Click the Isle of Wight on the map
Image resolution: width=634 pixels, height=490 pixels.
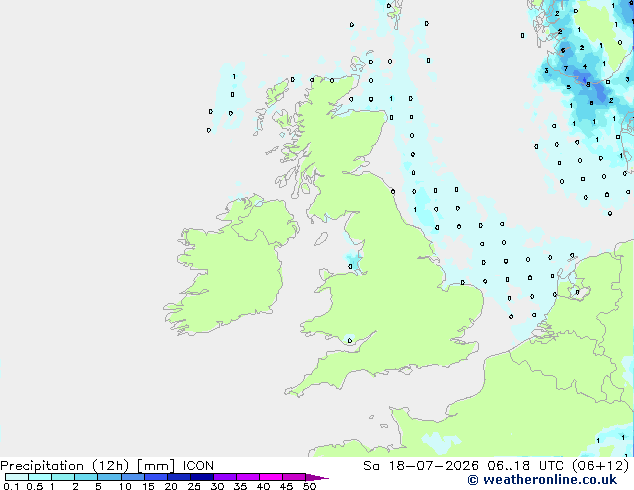pos(404,370)
